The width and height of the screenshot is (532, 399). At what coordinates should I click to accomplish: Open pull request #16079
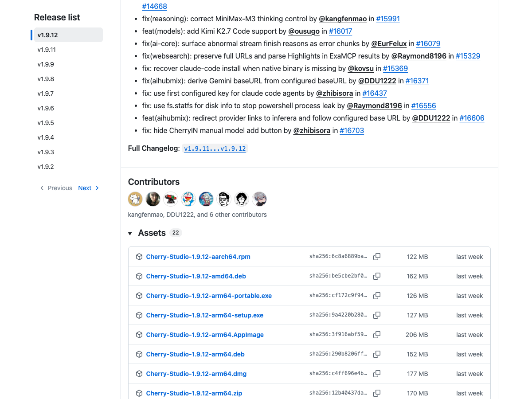click(x=428, y=43)
